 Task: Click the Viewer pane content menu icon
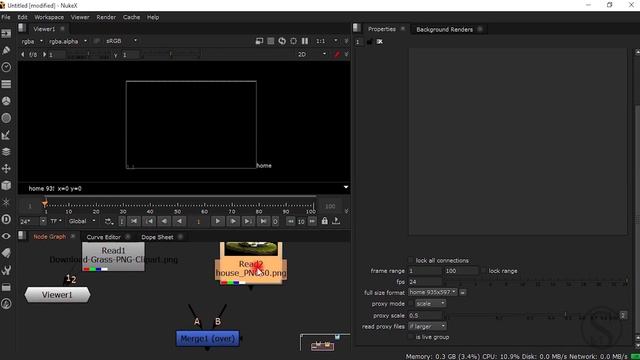point(22,28)
